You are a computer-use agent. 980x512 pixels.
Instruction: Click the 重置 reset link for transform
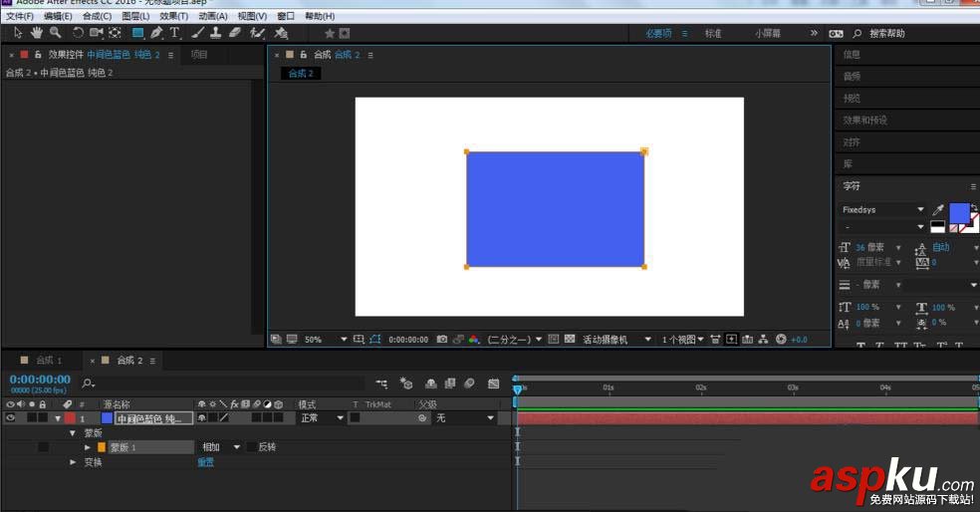coord(205,462)
